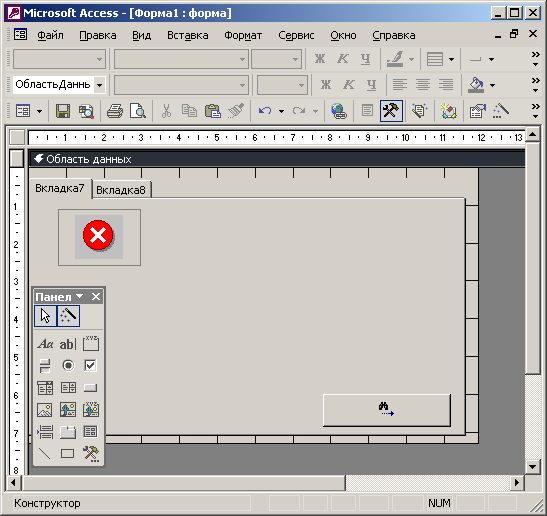Select the Text Box (ab|) tool
547x516 pixels.
[68, 344]
